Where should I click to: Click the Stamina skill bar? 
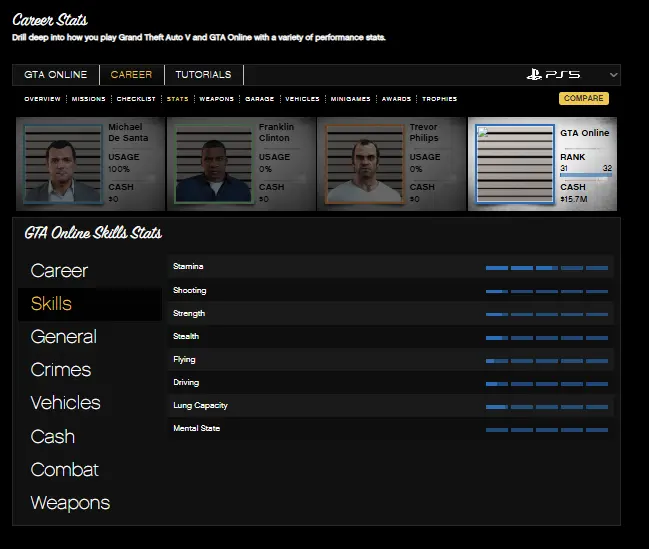[546, 268]
